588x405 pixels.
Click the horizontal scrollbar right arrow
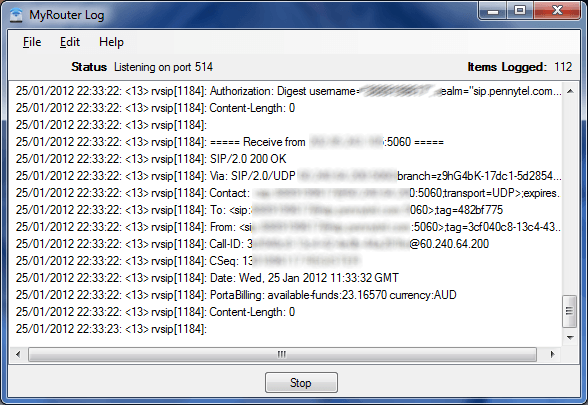552,354
